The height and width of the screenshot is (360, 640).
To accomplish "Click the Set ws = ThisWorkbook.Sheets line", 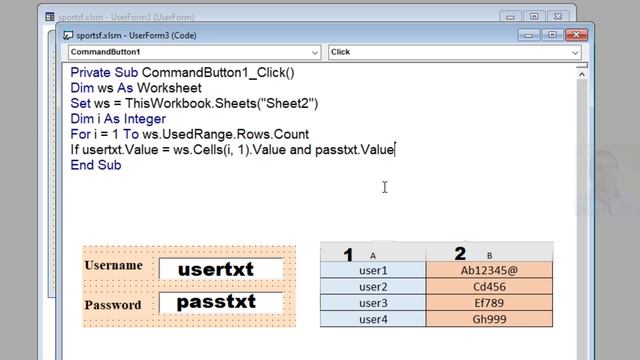I will (194, 103).
